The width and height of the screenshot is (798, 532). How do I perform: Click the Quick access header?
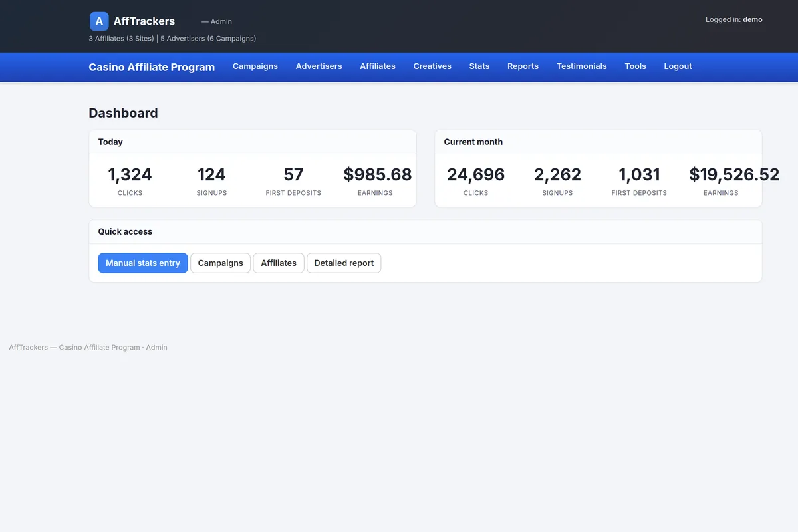tap(426, 232)
